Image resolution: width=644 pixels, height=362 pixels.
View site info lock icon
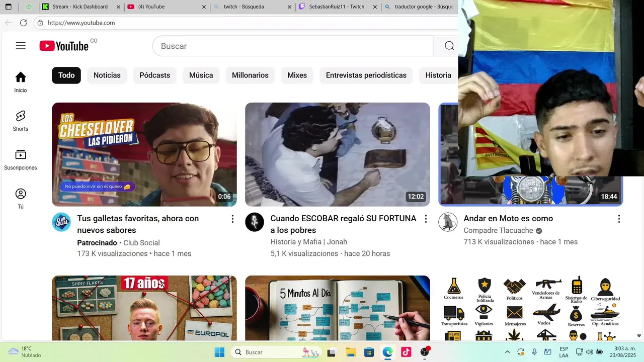pos(40,23)
